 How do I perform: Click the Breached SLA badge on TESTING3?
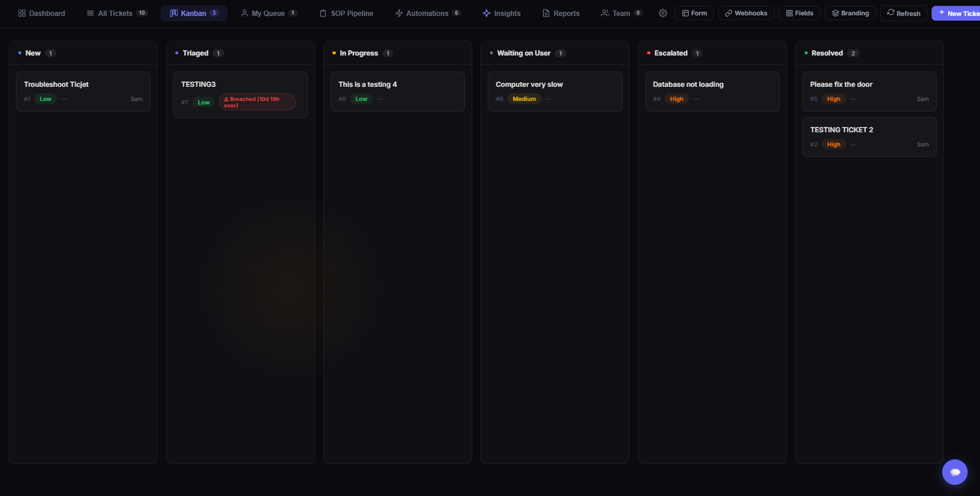[x=257, y=102]
